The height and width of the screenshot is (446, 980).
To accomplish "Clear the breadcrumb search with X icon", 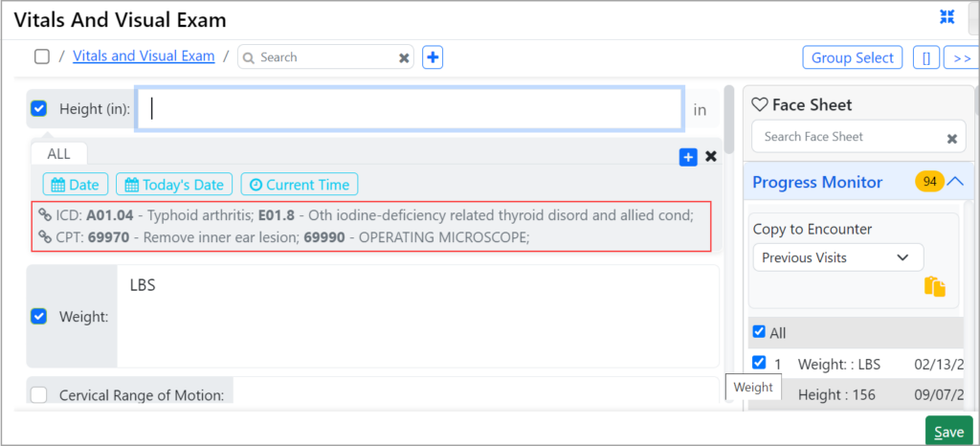I will coord(404,57).
